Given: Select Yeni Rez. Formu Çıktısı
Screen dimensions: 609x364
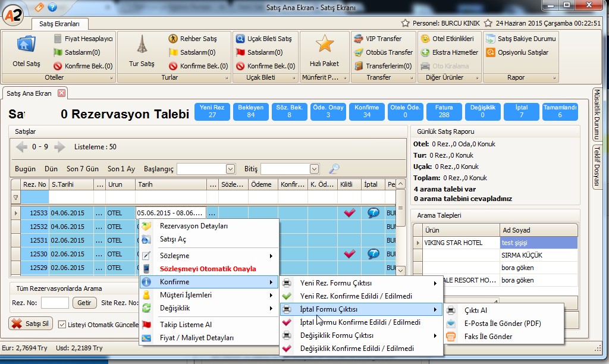Looking at the screenshot, I should pyautogui.click(x=361, y=283).
